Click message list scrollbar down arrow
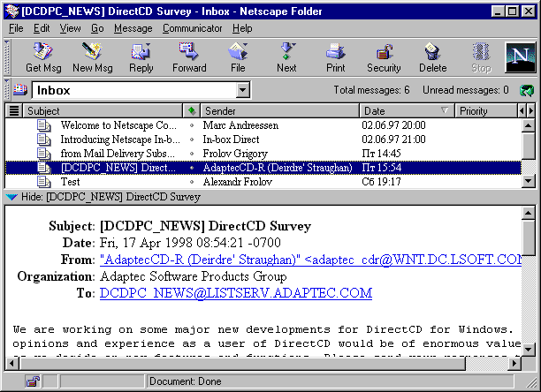Viewport: 541px width, 392px height. 529,181
